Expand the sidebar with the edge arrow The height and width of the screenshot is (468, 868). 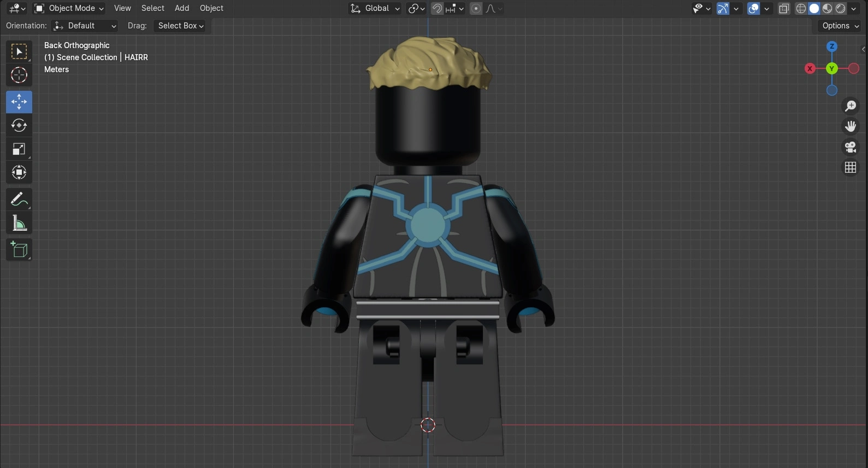pos(863,49)
